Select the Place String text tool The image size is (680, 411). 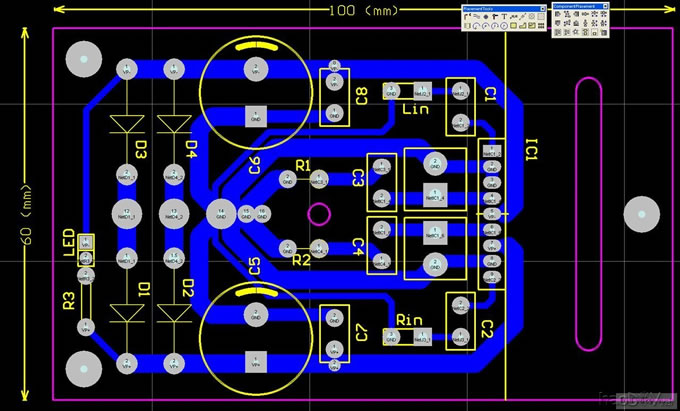pyautogui.click(x=504, y=17)
